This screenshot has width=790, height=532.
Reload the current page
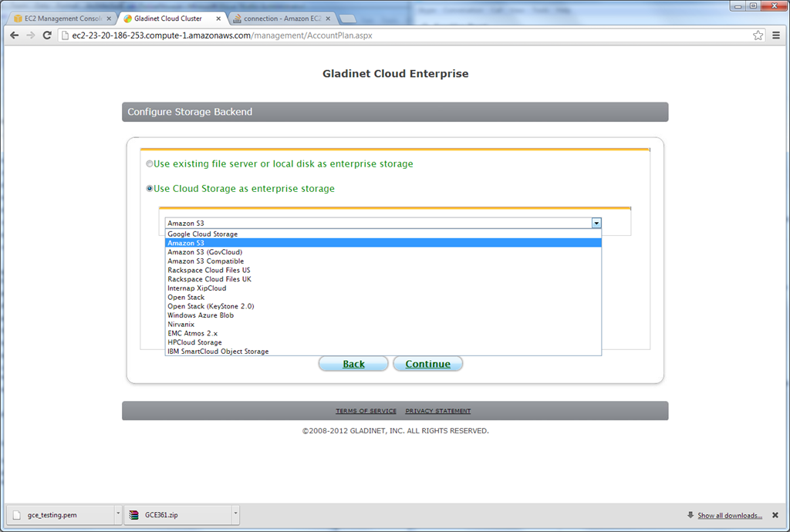47,35
